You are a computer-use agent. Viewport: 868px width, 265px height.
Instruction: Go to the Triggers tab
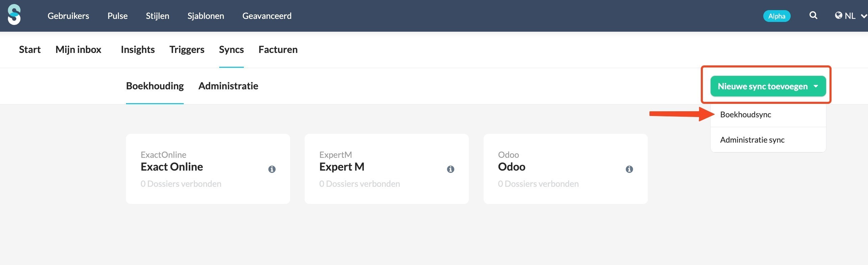[187, 50]
